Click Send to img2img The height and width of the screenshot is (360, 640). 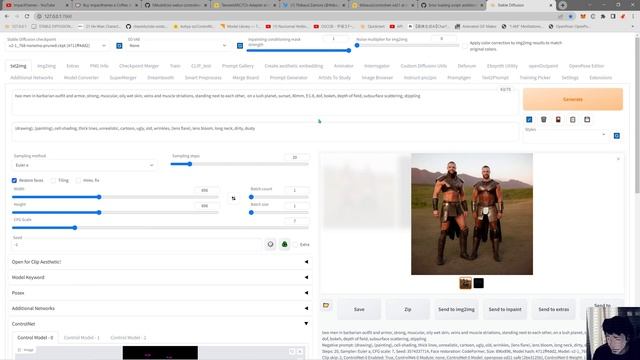tap(456, 309)
